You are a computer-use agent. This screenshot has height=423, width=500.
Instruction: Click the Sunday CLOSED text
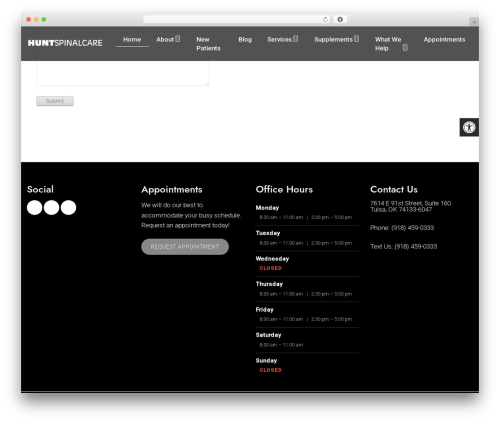271,370
